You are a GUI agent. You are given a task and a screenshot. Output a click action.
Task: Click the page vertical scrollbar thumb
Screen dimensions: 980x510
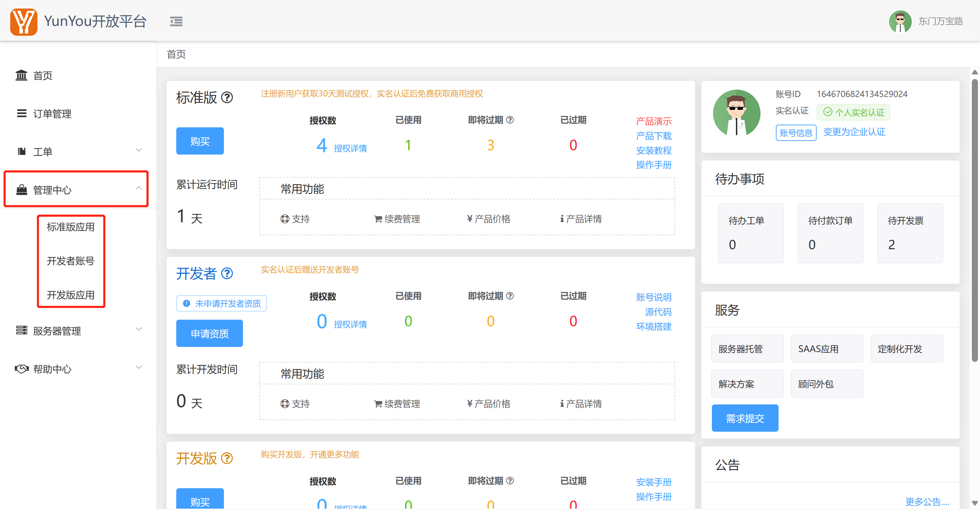tap(975, 220)
